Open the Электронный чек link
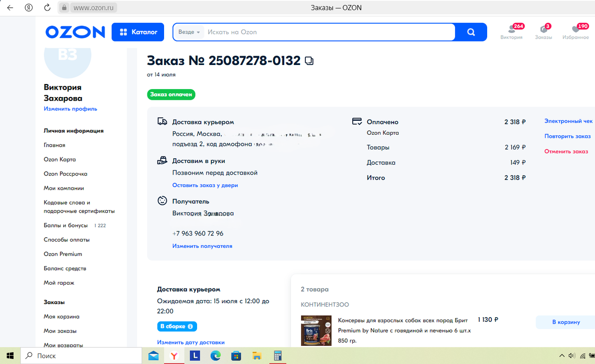Image resolution: width=595 pixels, height=364 pixels. (x=569, y=121)
